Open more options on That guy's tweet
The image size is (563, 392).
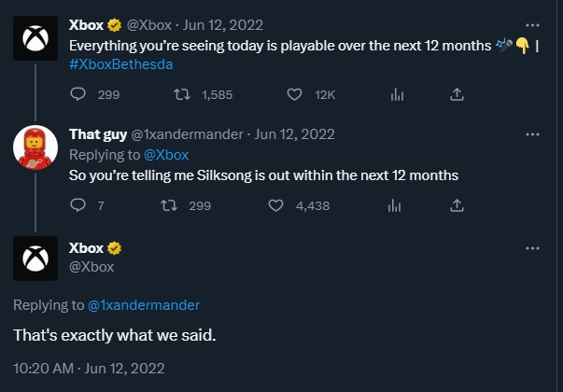pos(532,134)
